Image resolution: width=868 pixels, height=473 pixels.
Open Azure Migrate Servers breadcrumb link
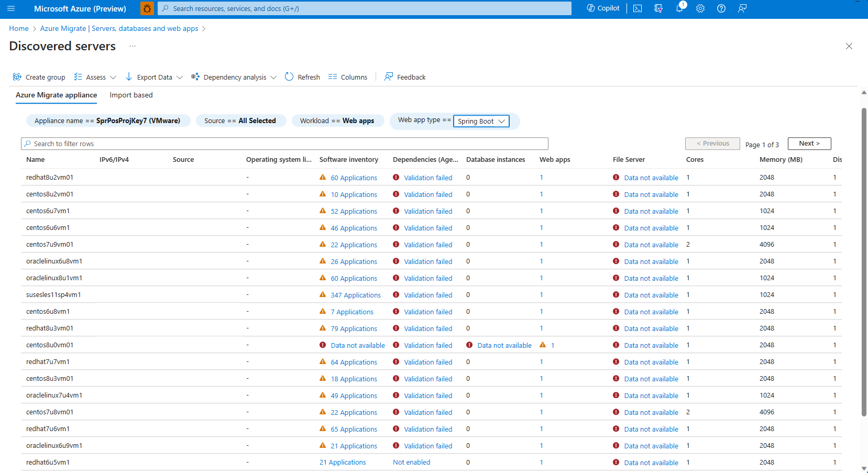pos(119,28)
